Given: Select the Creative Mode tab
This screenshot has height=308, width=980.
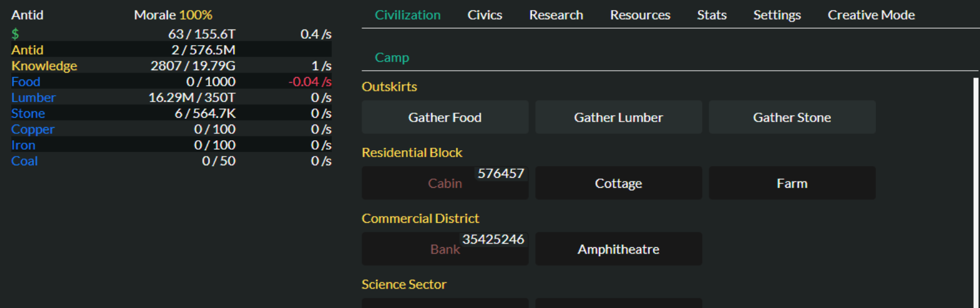Looking at the screenshot, I should pyautogui.click(x=871, y=15).
